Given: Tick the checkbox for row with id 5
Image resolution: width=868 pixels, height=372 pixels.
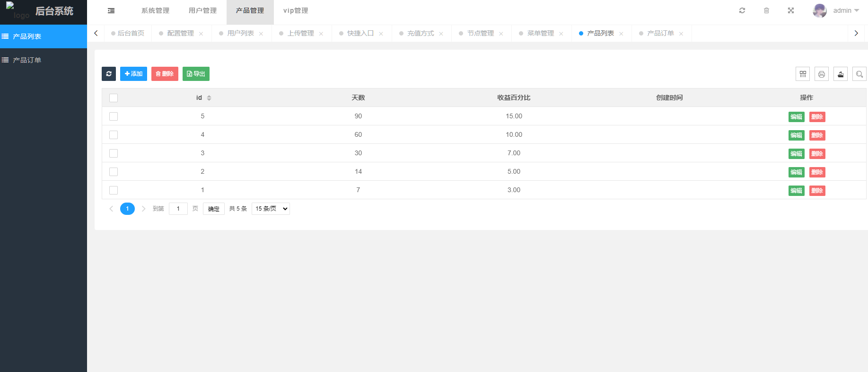Looking at the screenshot, I should [114, 116].
